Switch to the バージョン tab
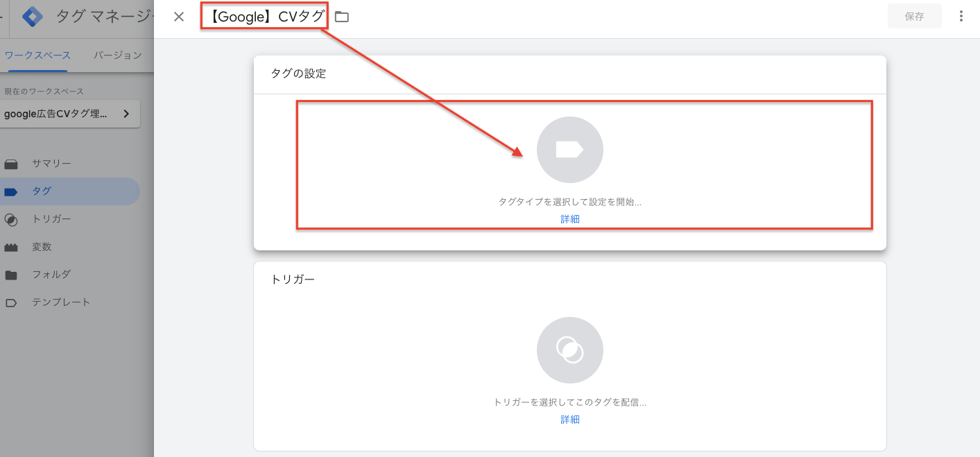Screen dimensions: 980x457 [118, 55]
